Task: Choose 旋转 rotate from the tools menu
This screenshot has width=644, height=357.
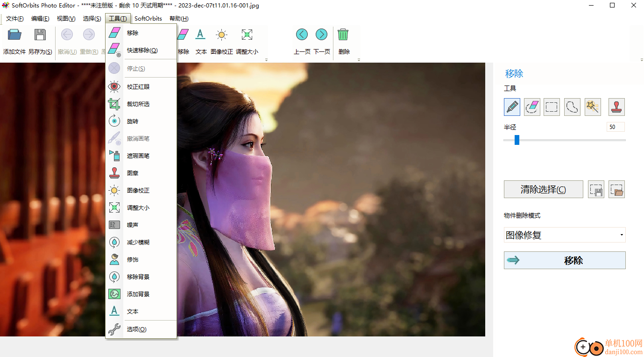Action: click(x=141, y=121)
